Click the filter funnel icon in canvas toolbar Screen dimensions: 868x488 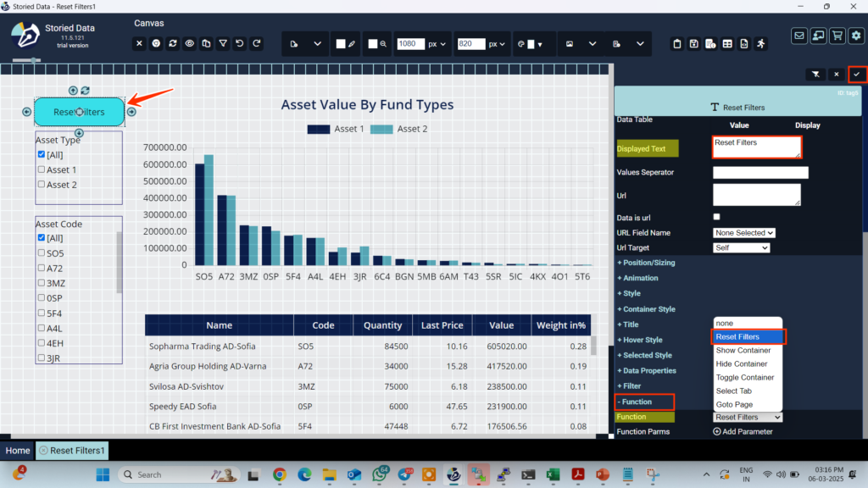(x=223, y=43)
